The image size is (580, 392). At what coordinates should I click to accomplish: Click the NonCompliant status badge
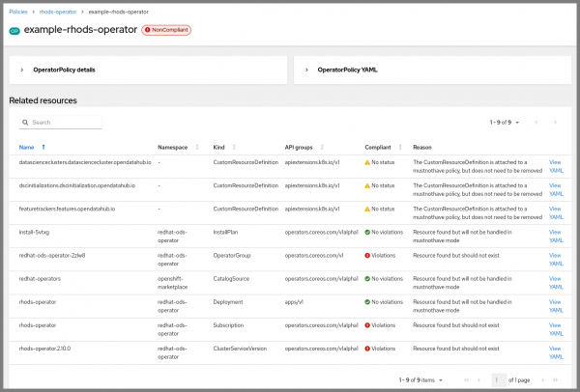coord(166,31)
